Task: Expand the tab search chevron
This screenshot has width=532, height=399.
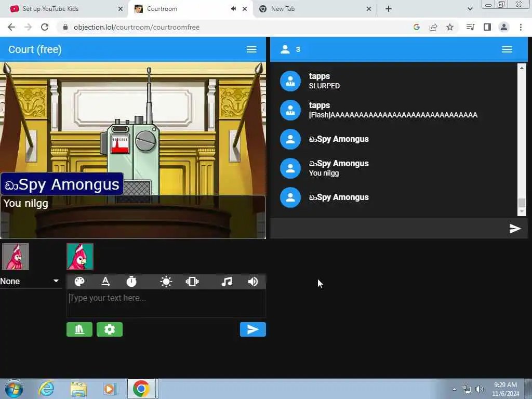Action: click(470, 9)
